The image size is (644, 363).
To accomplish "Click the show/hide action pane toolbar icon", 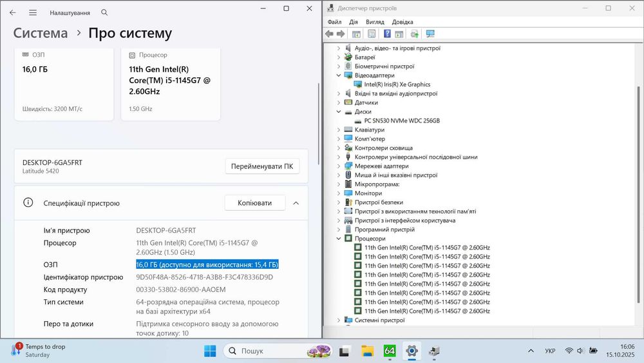I will (x=399, y=34).
